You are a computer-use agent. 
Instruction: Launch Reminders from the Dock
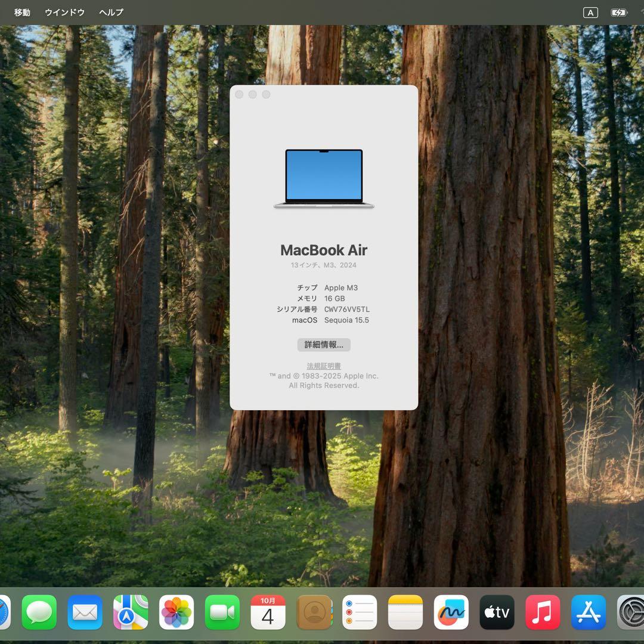pos(360,612)
